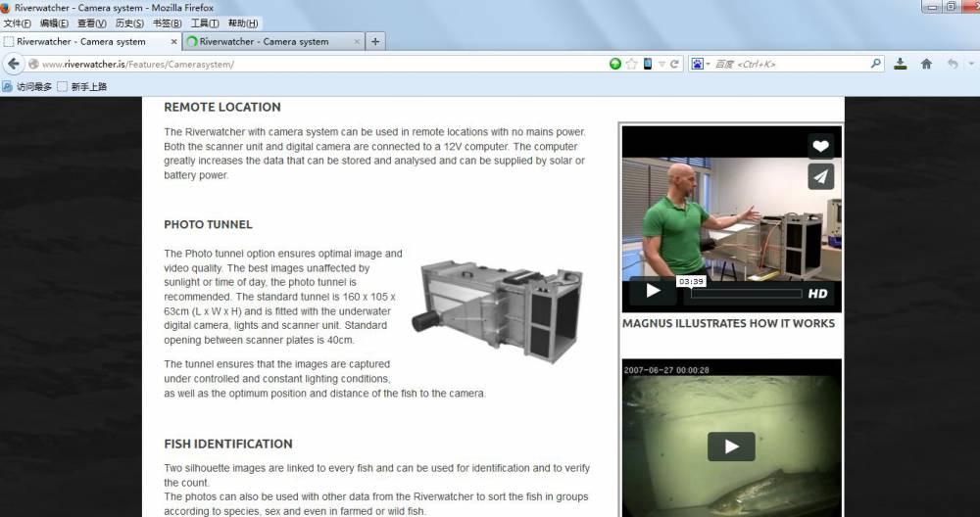Image resolution: width=980 pixels, height=517 pixels.
Task: Click the PHOTO TUNNEL heading
Action: tap(208, 224)
